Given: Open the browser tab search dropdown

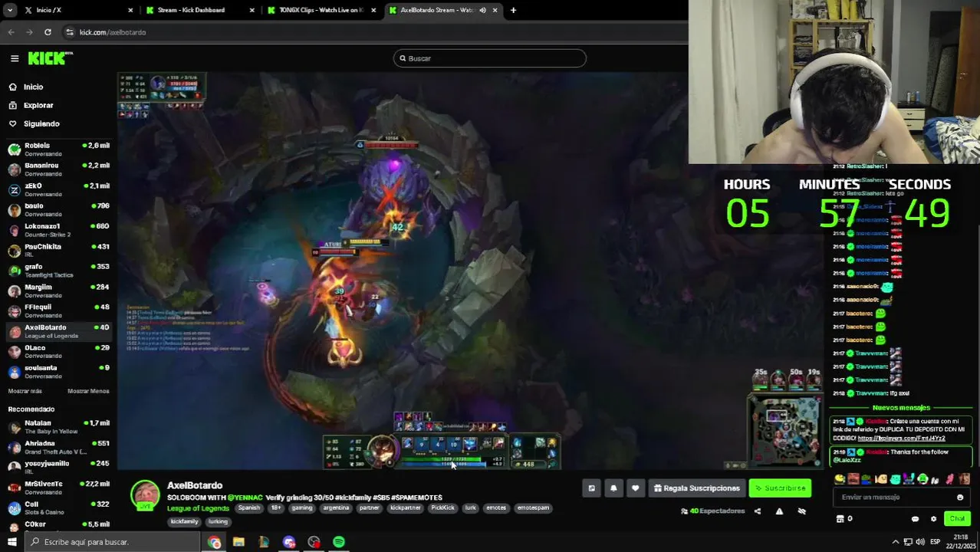Looking at the screenshot, I should coord(9,10).
